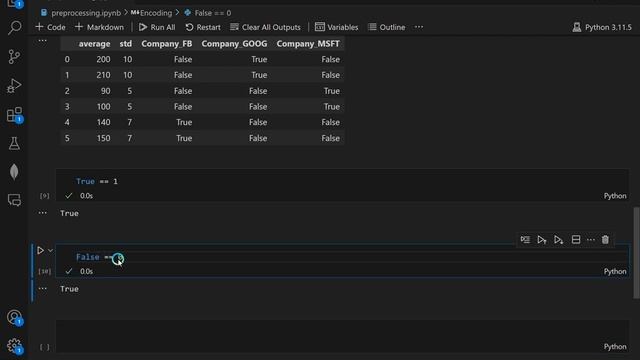The height and width of the screenshot is (360, 640).
Task: Click output True of cell 9
Action: pos(69,213)
